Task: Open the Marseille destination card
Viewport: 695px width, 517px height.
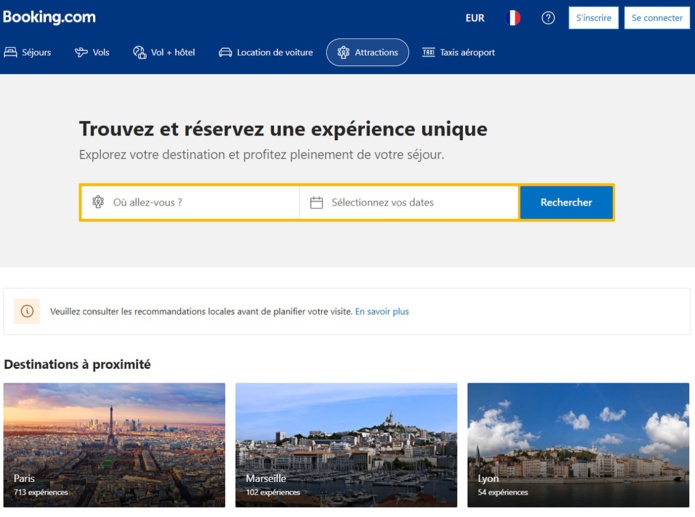Action: [346, 444]
